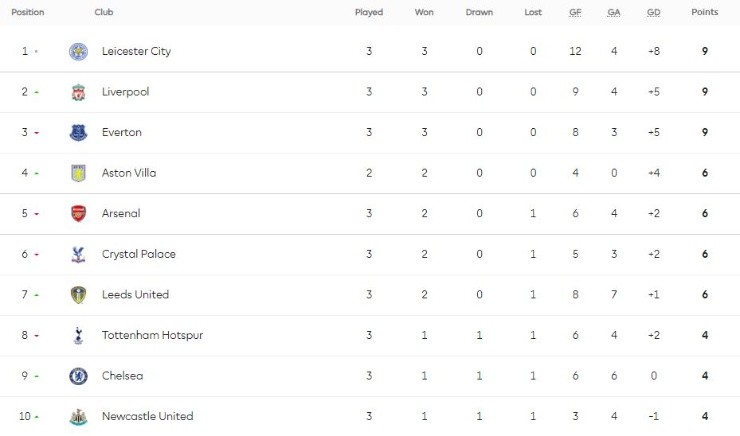Click the Crystal Palace club crest

click(x=78, y=254)
